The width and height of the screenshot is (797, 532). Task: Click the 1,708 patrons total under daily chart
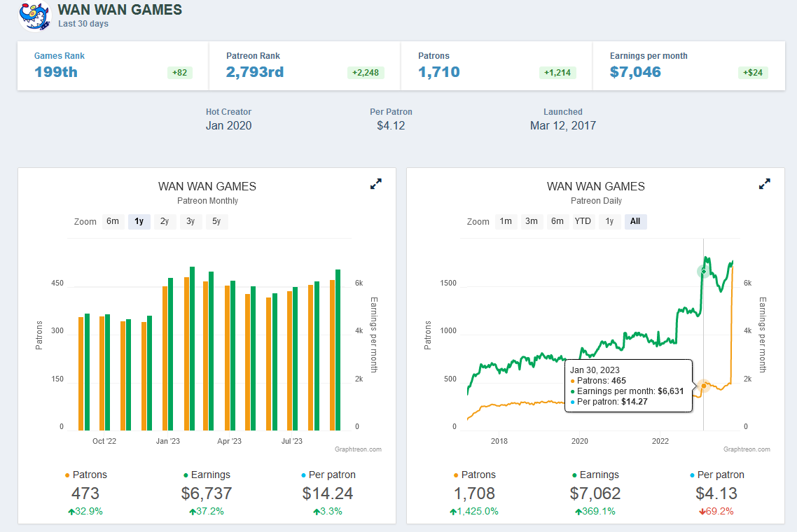(474, 493)
